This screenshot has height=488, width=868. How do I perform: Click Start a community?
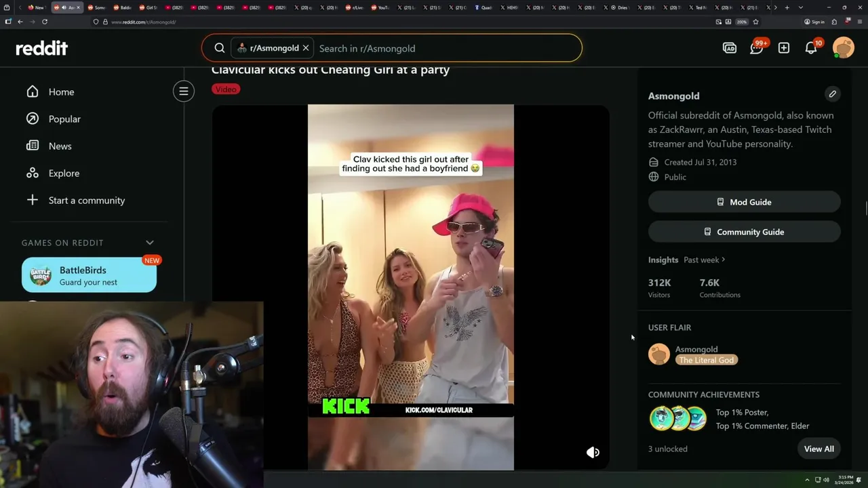(x=87, y=200)
